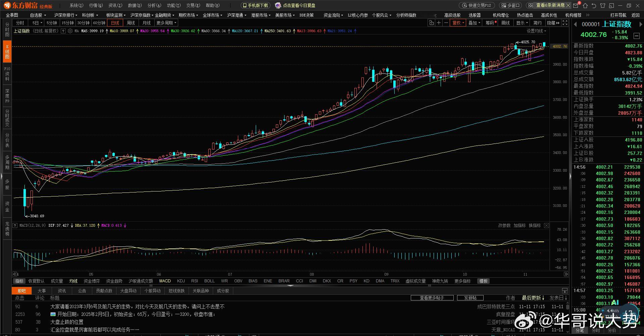Open the 自选股 dropdown menu
The image size is (644, 336).
[38, 15]
